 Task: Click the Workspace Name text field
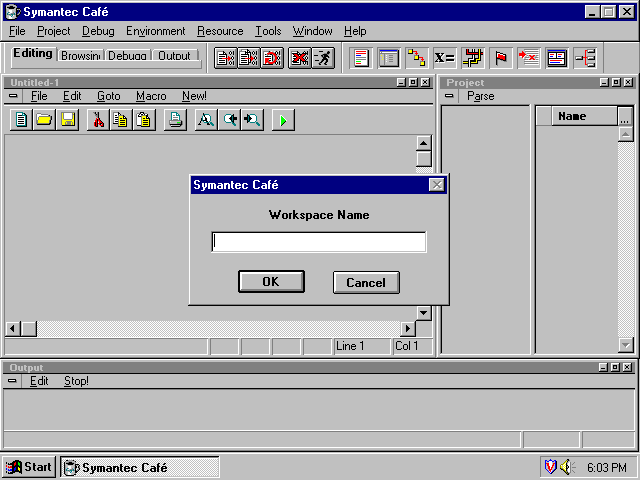point(319,242)
